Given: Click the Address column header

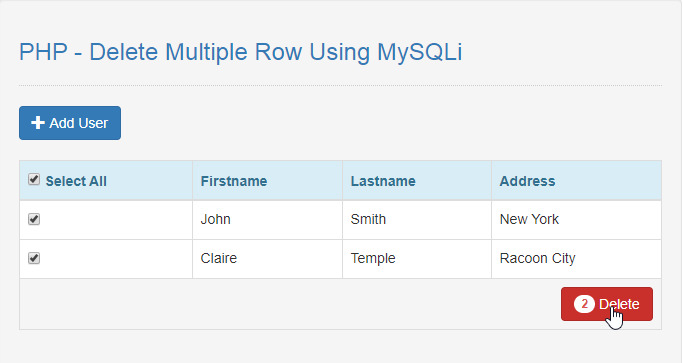Looking at the screenshot, I should point(527,181).
